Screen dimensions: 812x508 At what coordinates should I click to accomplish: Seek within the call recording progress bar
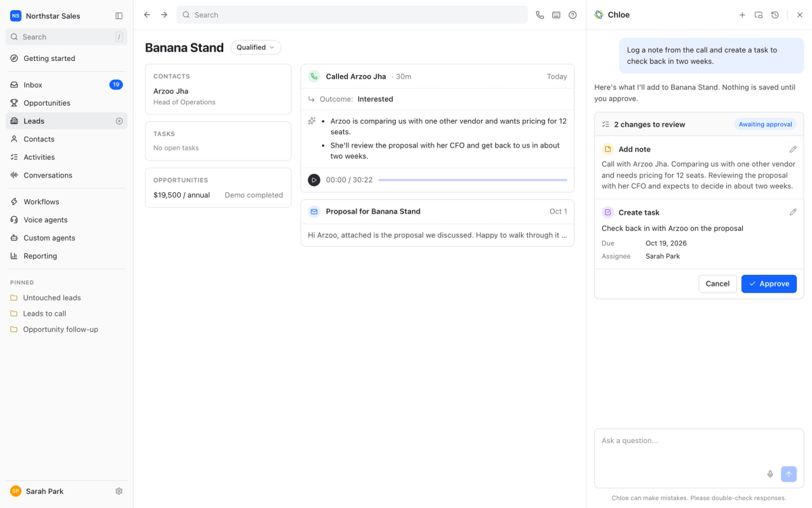472,180
